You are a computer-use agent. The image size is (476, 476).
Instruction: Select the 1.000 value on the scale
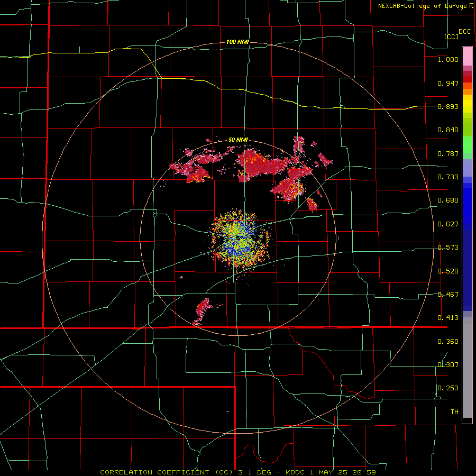click(x=448, y=59)
